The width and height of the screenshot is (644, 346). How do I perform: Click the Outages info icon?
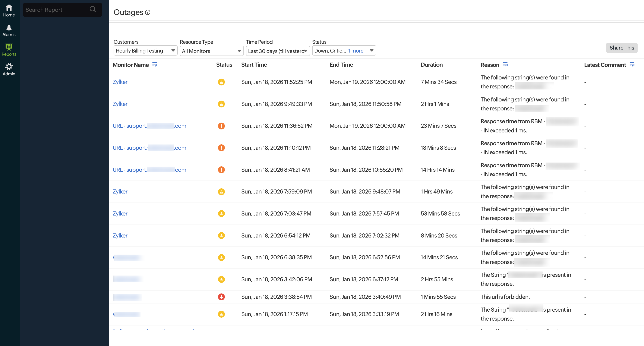coord(148,12)
